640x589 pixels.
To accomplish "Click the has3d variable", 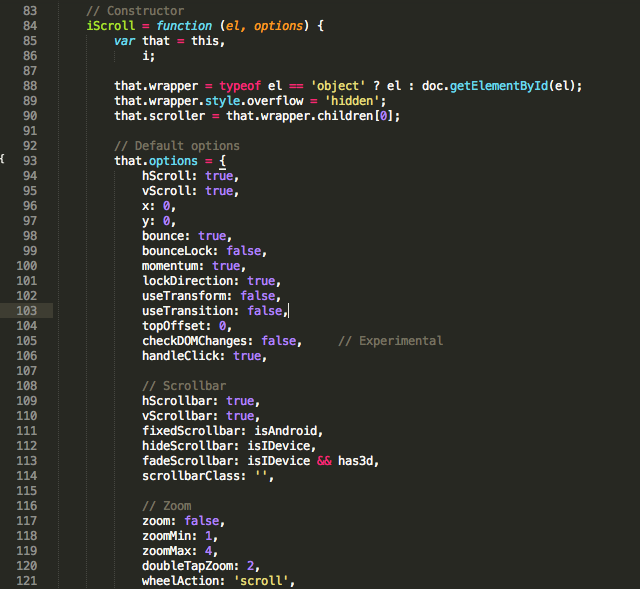I will click(x=359, y=461).
